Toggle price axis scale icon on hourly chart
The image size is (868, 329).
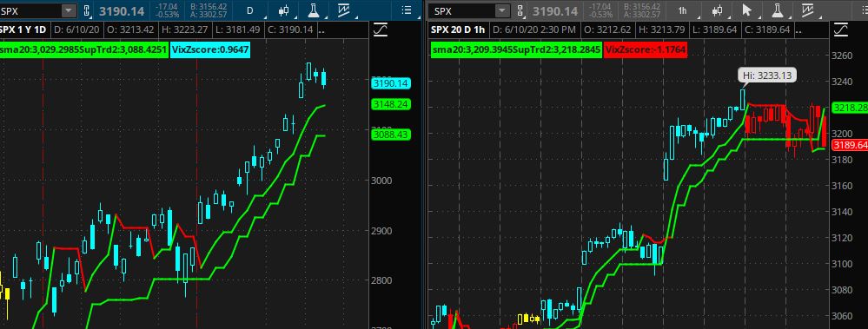(841, 30)
